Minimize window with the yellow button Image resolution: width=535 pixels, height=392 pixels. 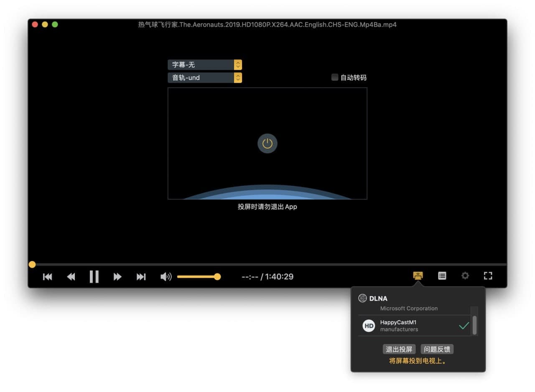(45, 25)
